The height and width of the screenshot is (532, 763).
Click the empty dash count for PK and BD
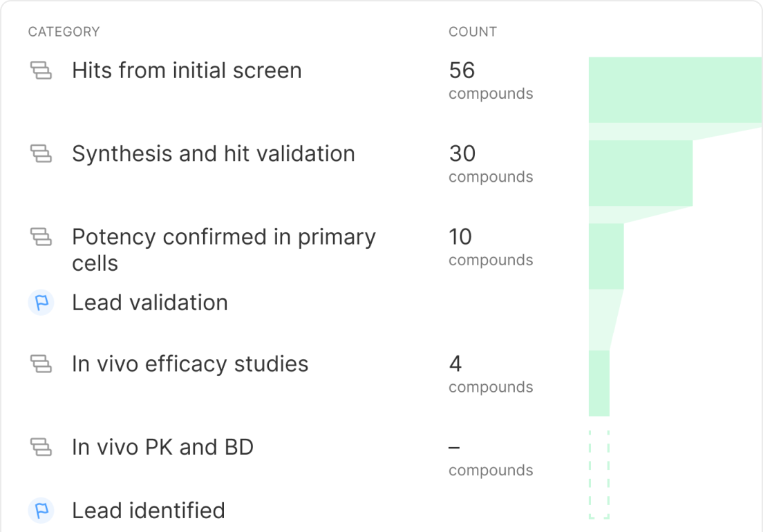click(454, 447)
